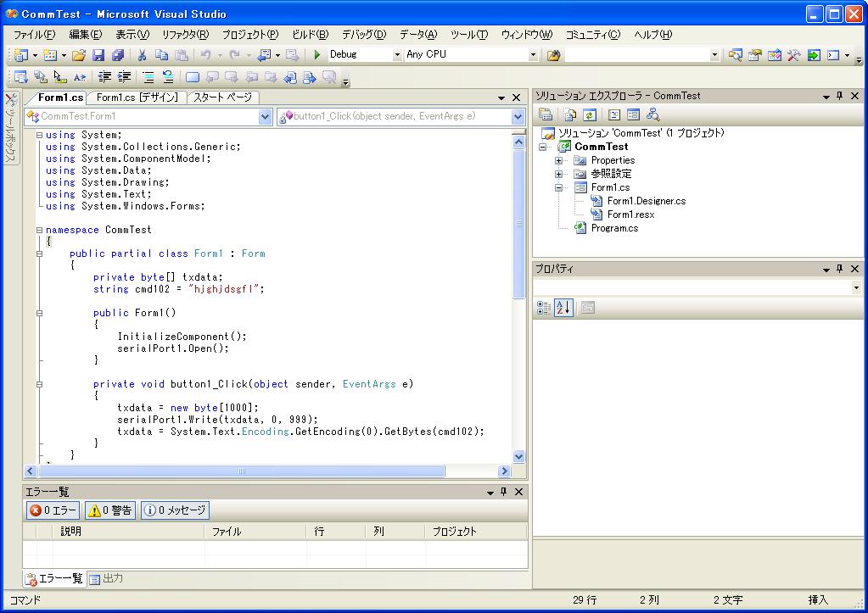Screen dimensions: 868x613
Task: Open the button1_Click member dropdown
Action: (518, 116)
